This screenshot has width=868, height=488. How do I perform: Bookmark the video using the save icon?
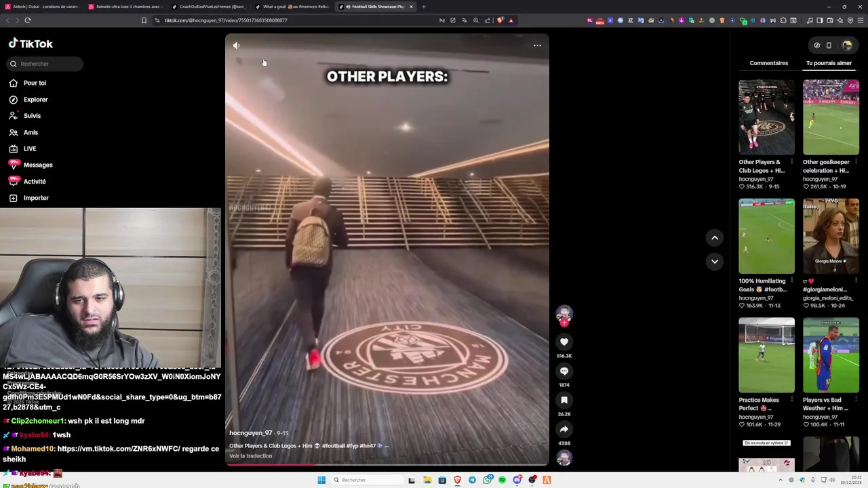click(564, 401)
